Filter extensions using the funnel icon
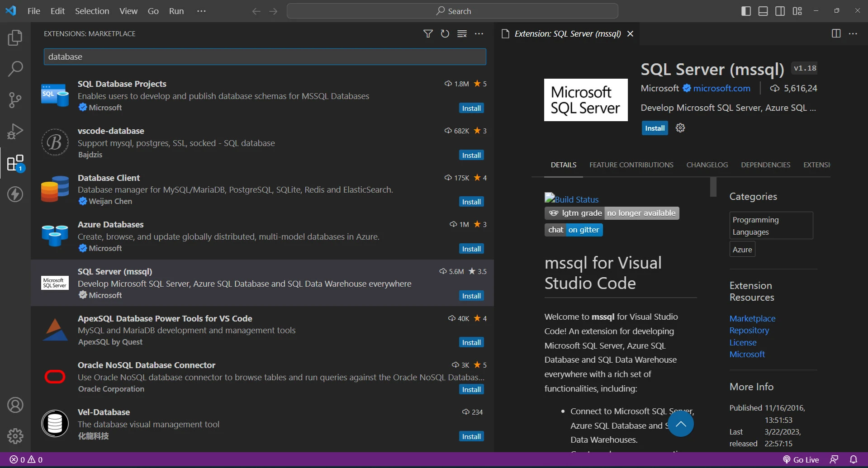The image size is (868, 468). pyautogui.click(x=427, y=34)
